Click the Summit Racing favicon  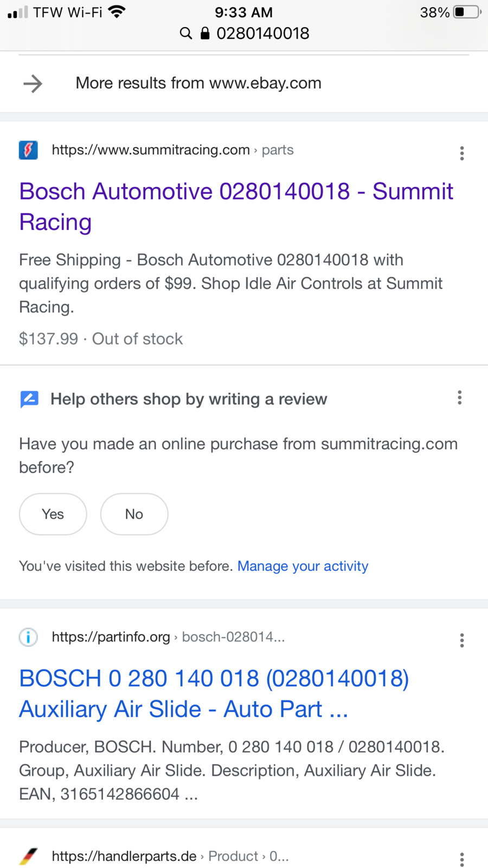tap(29, 150)
